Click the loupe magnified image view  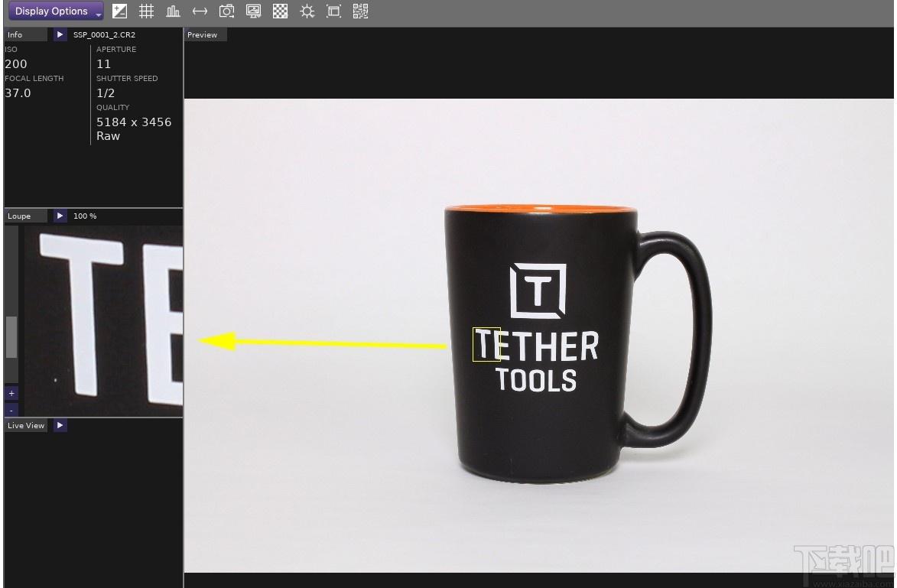point(103,320)
